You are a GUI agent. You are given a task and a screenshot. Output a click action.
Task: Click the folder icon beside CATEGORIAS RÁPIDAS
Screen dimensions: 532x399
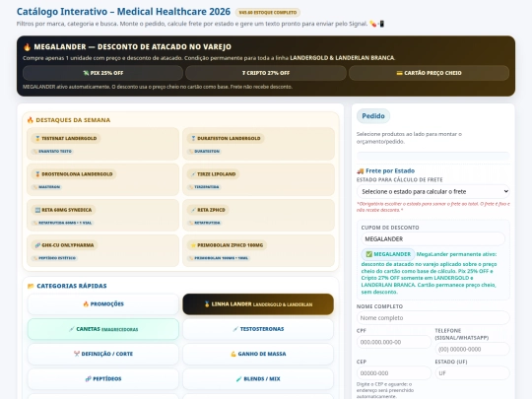click(x=31, y=286)
